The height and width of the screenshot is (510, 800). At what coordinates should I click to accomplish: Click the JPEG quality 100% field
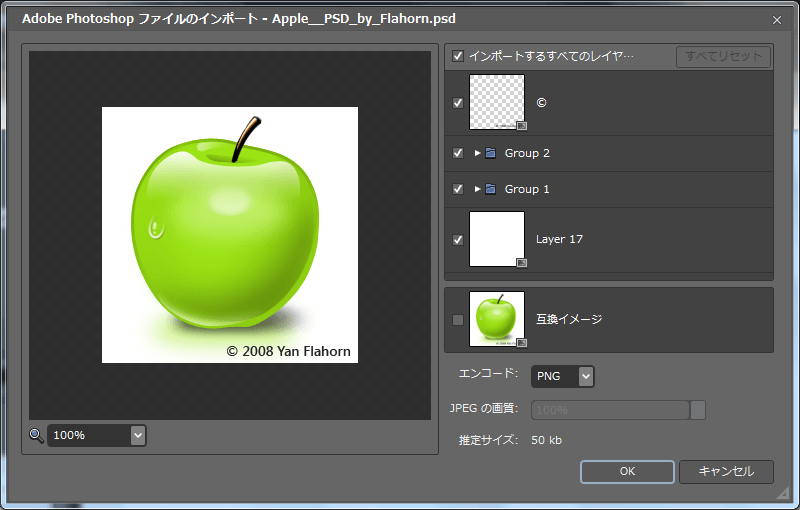click(610, 410)
